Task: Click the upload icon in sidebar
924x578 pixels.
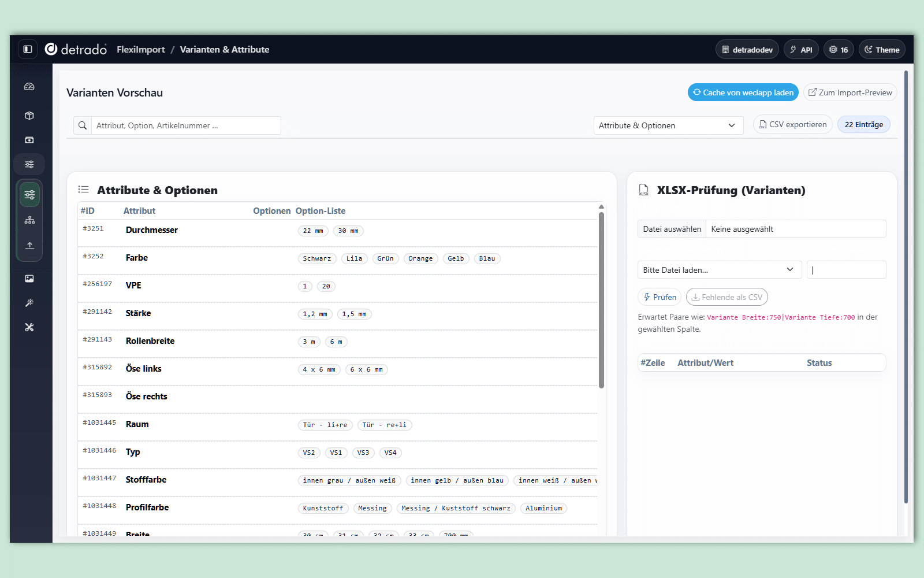Action: [x=29, y=246]
